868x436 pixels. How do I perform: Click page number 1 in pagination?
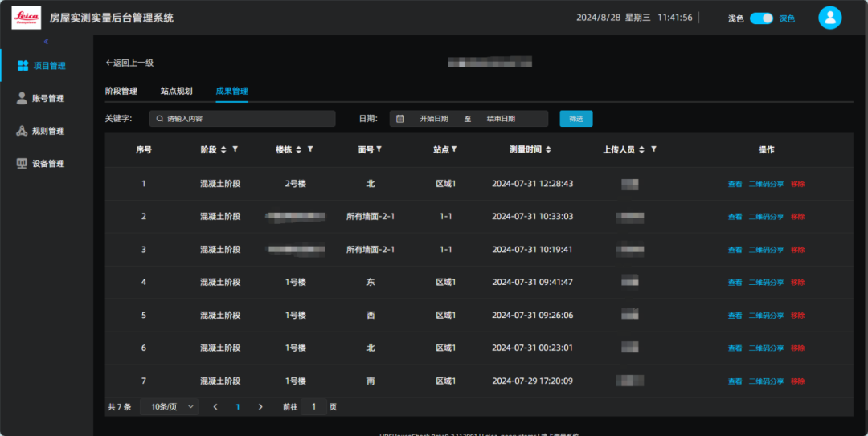coord(238,407)
